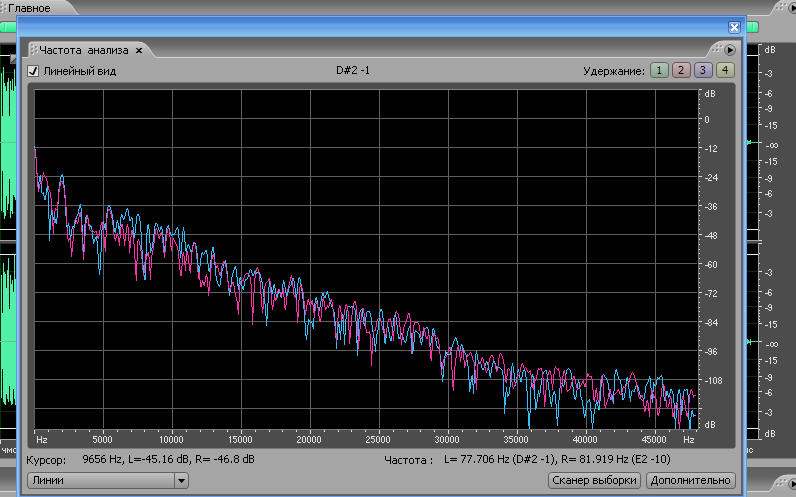
Task: Click hold button 4
Action: pos(724,70)
